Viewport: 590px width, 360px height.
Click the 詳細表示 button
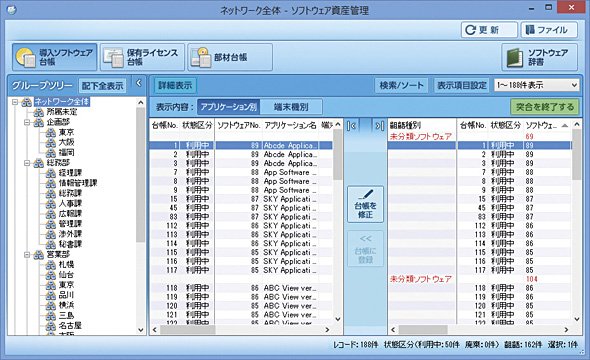pyautogui.click(x=175, y=85)
